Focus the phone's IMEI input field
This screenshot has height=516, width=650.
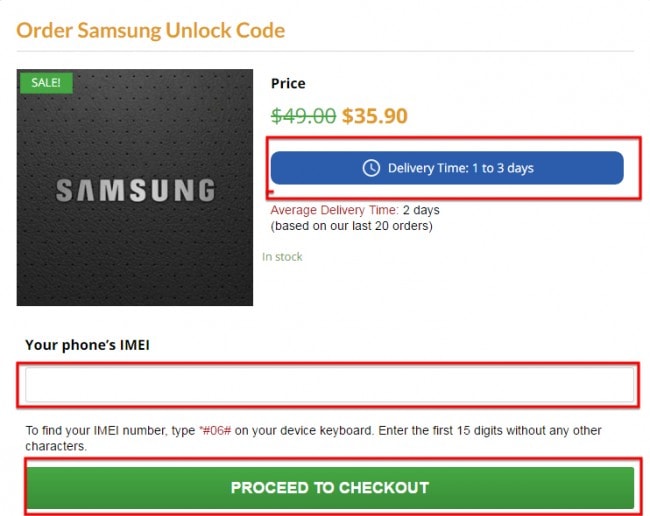pyautogui.click(x=330, y=385)
